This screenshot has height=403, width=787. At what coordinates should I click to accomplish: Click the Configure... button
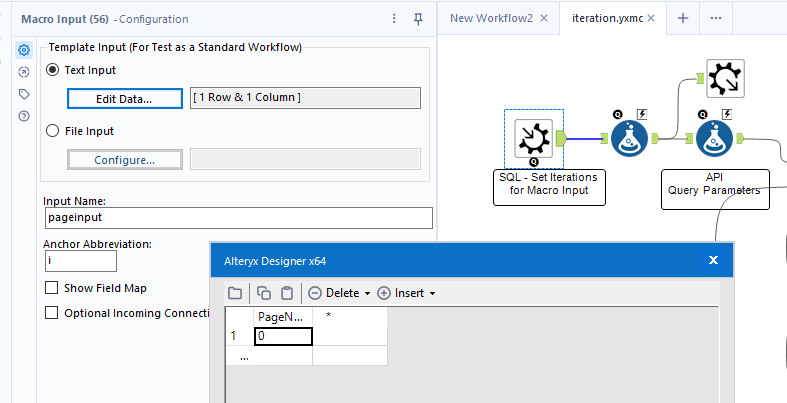pos(124,160)
